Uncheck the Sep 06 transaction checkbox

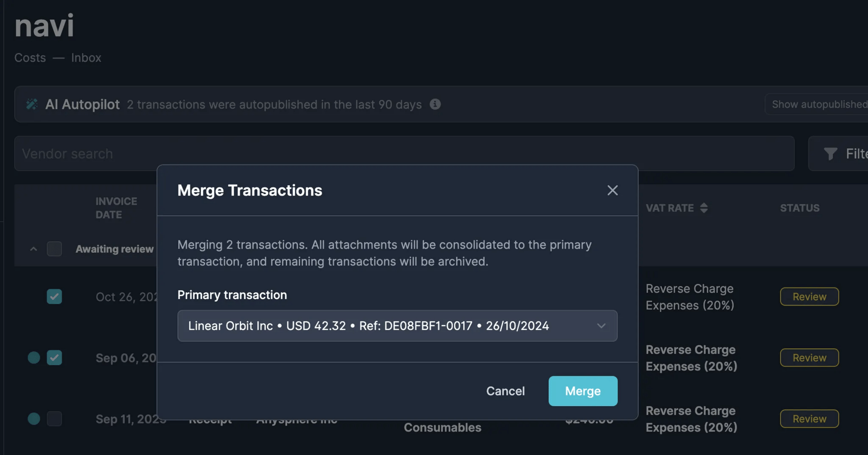pos(54,358)
